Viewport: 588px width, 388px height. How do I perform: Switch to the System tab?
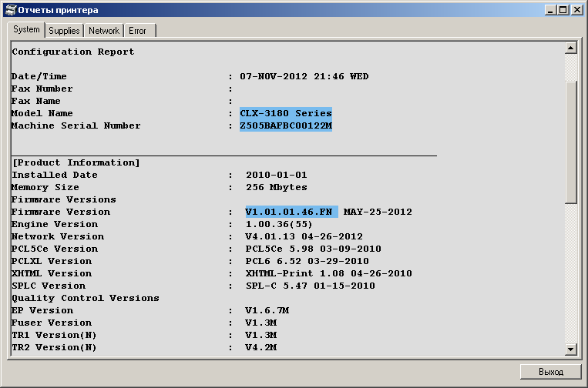coord(26,29)
